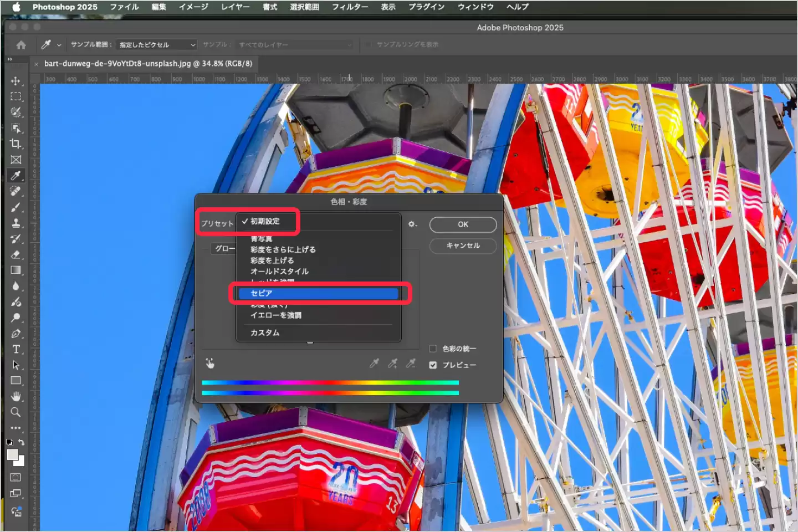Choose the Eyedropper tool in the toolbar

pyautogui.click(x=16, y=176)
